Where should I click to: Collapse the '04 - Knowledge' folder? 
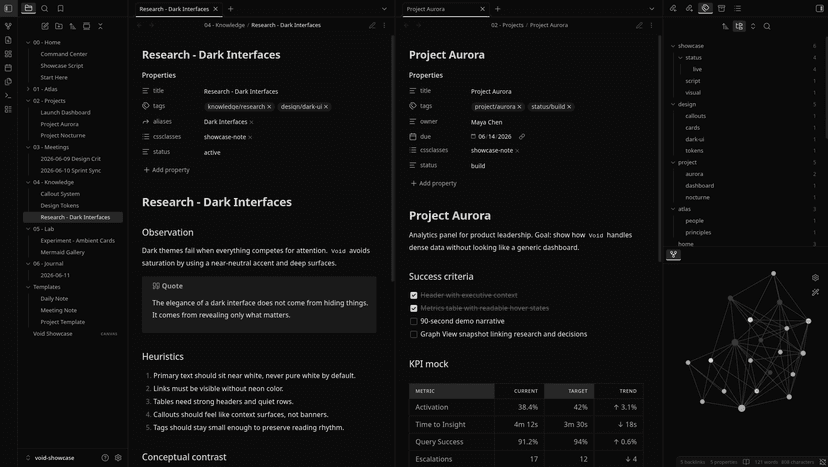28,182
